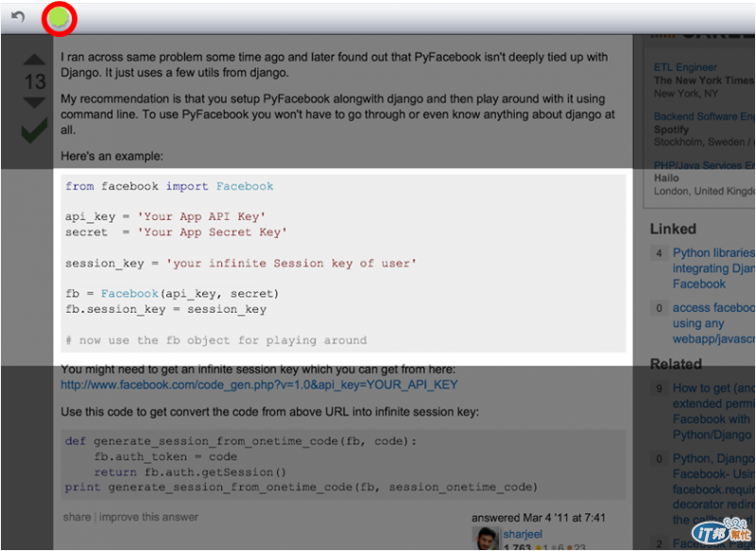Open the Backend Software Engineer Spotify job

pos(704,116)
